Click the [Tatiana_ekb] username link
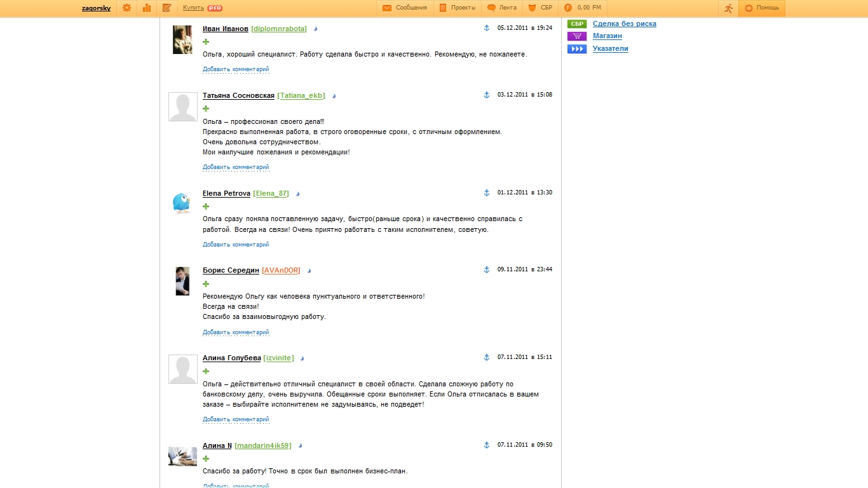This screenshot has height=488, width=868. (301, 96)
